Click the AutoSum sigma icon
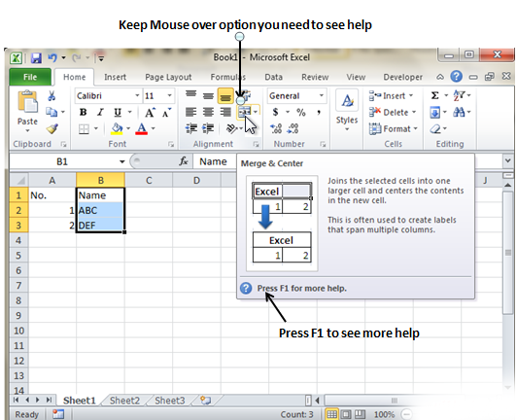Image resolution: width=517 pixels, height=420 pixels. coord(435,95)
